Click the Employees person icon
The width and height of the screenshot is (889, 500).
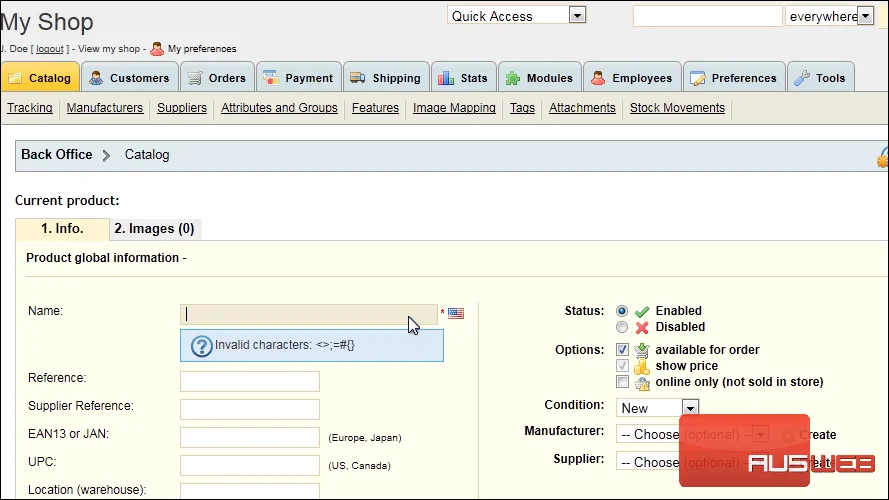[598, 78]
